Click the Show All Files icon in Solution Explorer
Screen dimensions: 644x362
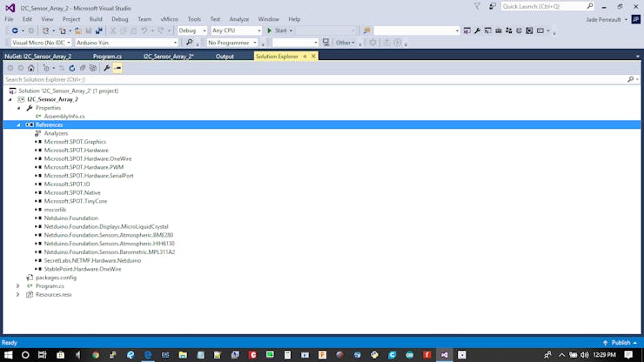pos(93,68)
